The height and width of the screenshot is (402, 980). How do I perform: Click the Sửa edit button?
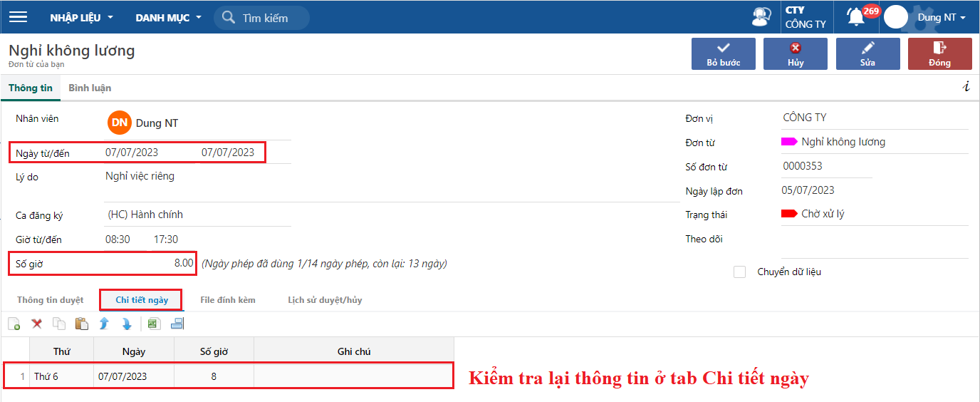[867, 54]
